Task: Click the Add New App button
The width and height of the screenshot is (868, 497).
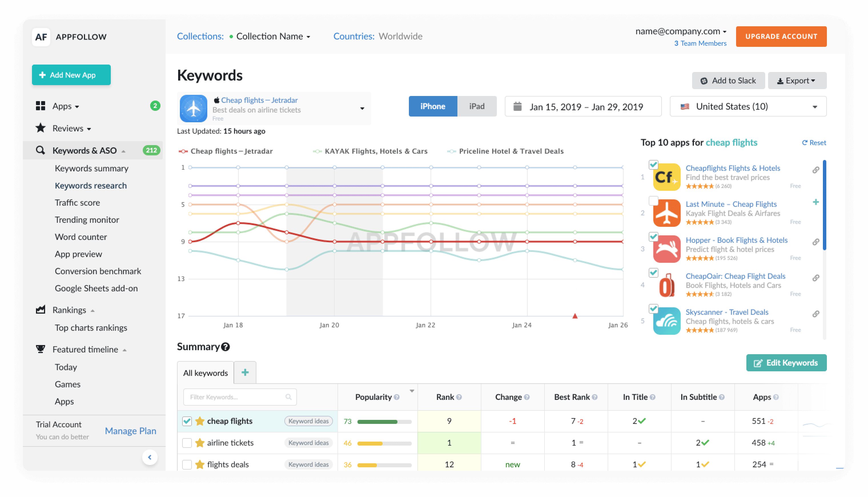Action: coord(71,75)
